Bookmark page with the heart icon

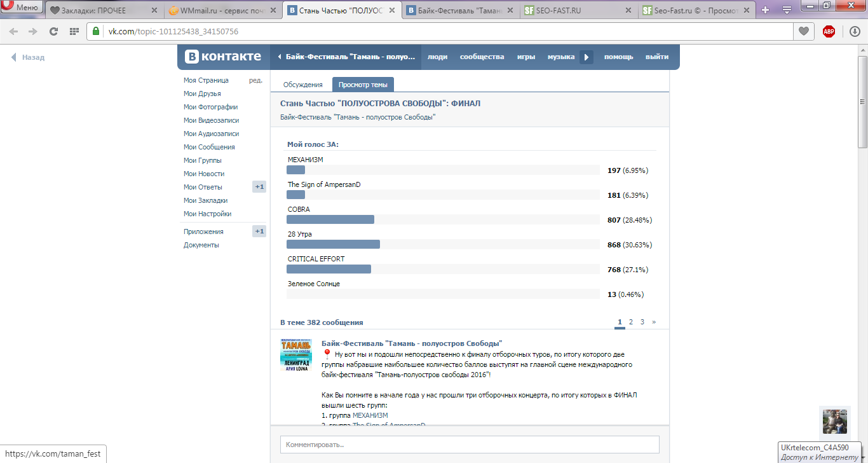(804, 31)
